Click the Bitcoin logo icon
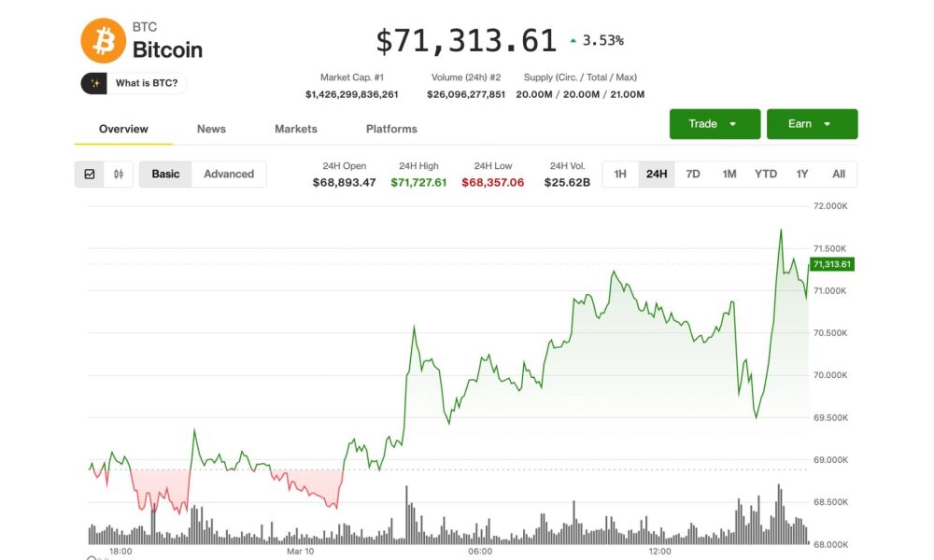Image resolution: width=934 pixels, height=560 pixels. (103, 40)
